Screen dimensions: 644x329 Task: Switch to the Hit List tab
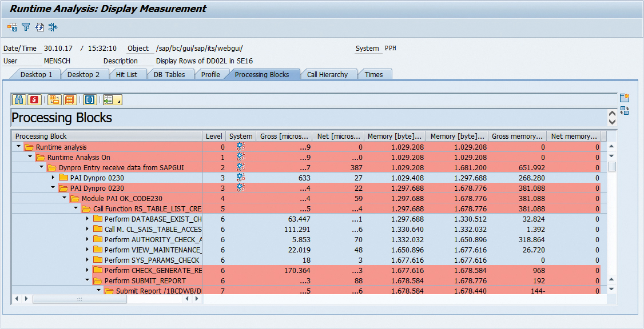126,74
